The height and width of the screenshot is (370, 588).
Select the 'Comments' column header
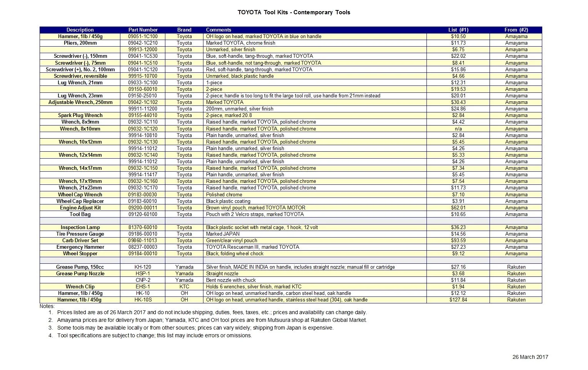(315, 30)
